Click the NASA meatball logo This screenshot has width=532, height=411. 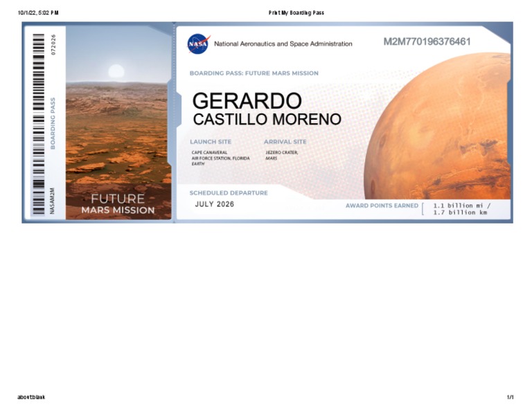click(197, 44)
